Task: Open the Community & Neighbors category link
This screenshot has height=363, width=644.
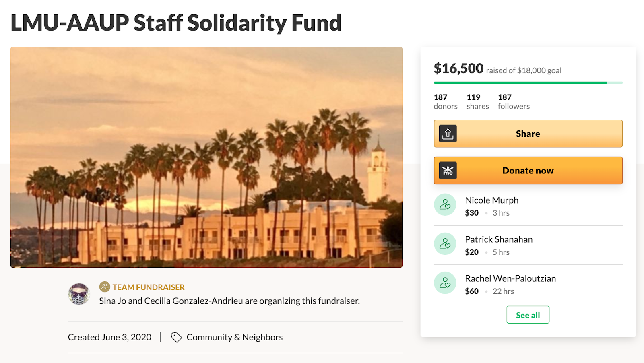Action: [234, 337]
